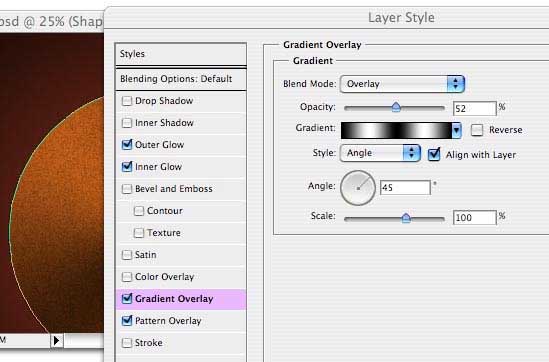The width and height of the screenshot is (549, 362).
Task: Click the Opacity slider handle
Action: pyautogui.click(x=396, y=107)
